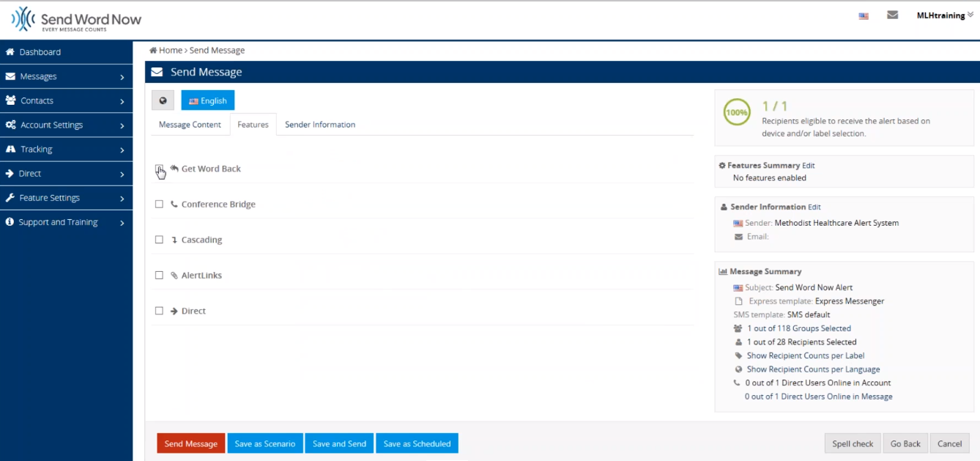This screenshot has height=461, width=980.
Task: Expand the Direct menu chevron
Action: (122, 174)
